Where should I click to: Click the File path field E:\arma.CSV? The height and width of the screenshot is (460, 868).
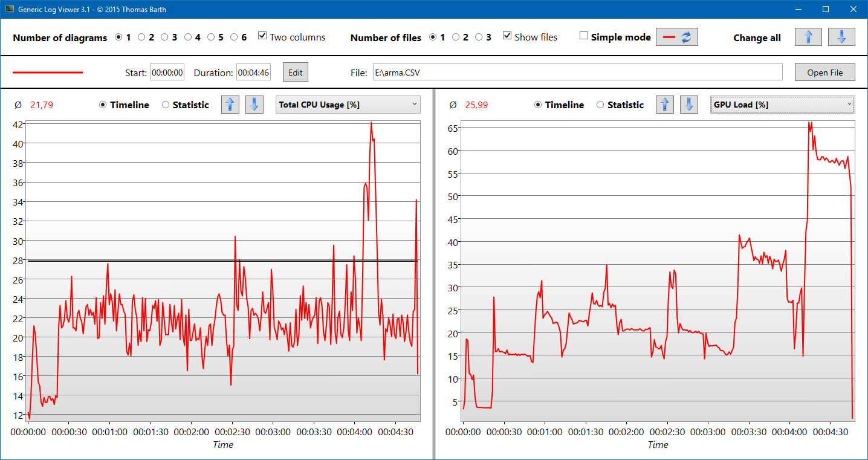click(578, 73)
